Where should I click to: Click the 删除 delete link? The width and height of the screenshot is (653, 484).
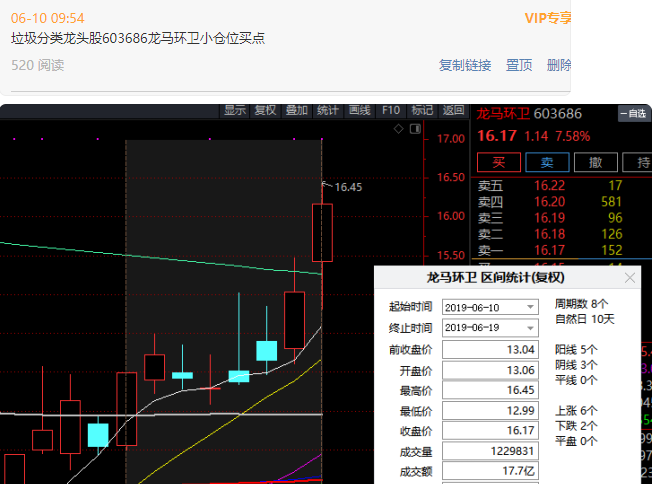(558, 65)
